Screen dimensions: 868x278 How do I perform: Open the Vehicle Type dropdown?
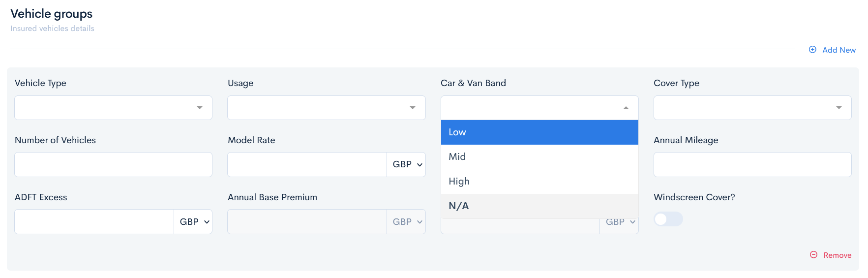coord(113,108)
